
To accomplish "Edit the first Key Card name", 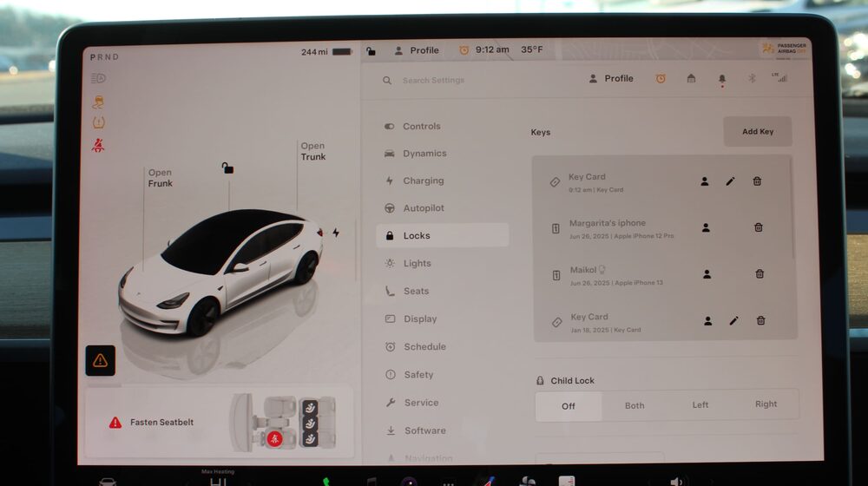I will pos(730,181).
